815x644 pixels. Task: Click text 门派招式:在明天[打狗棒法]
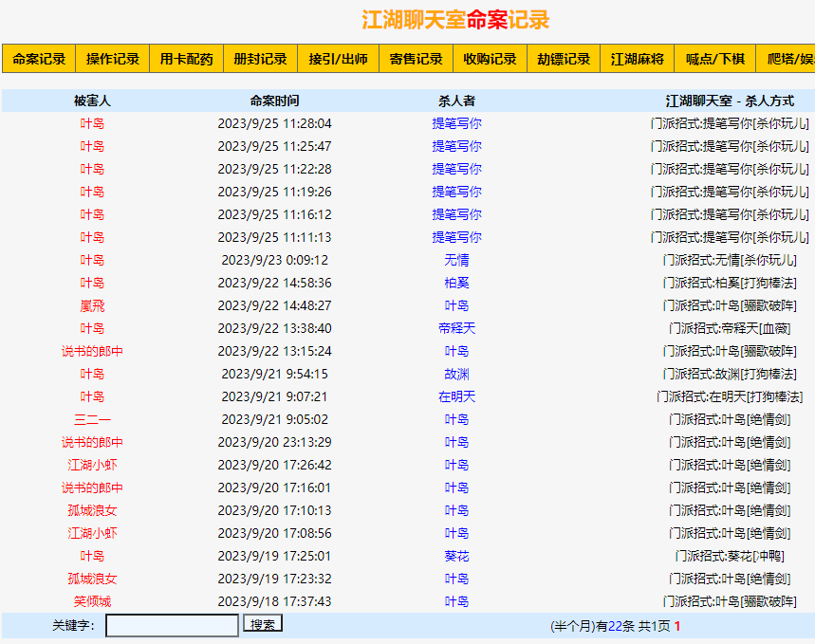coord(730,396)
